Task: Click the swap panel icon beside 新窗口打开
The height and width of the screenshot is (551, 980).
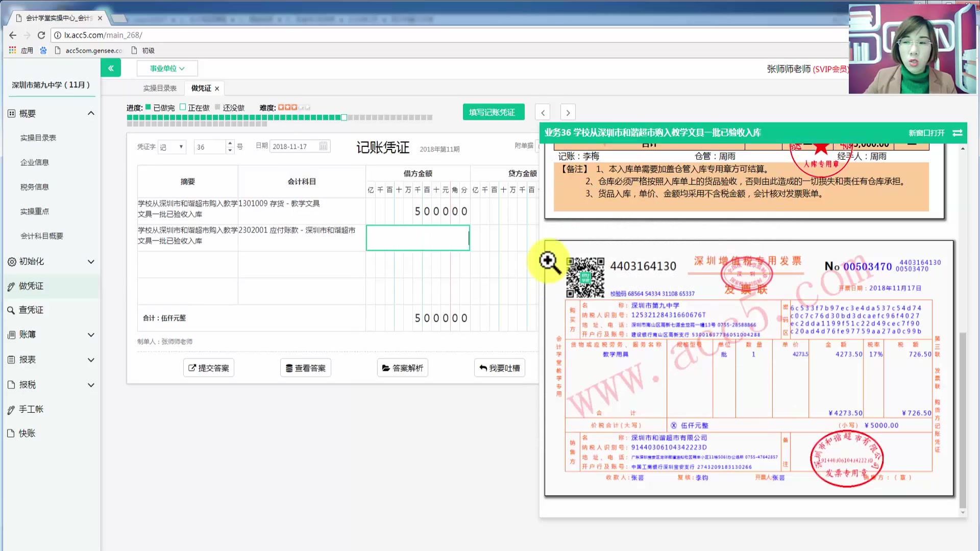Action: pos(958,133)
